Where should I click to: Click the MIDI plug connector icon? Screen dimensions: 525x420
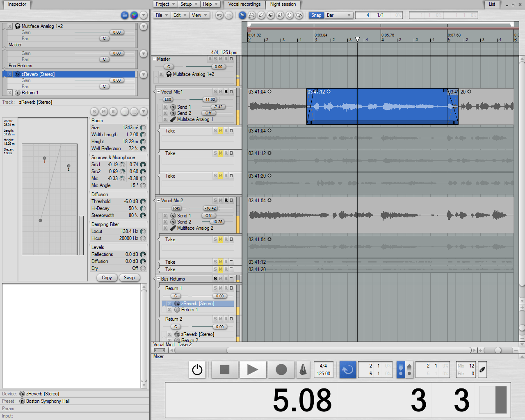click(482, 370)
